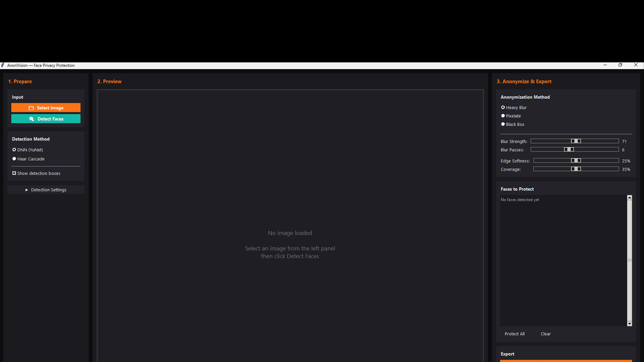Image resolution: width=644 pixels, height=362 pixels.
Task: Click the faces list scrollbar thumb
Action: click(x=630, y=260)
